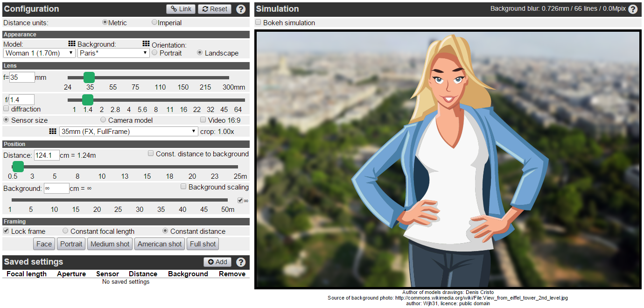Open the 35mm FullFrame sensor dropdown
This screenshot has width=644, height=308.
(129, 132)
